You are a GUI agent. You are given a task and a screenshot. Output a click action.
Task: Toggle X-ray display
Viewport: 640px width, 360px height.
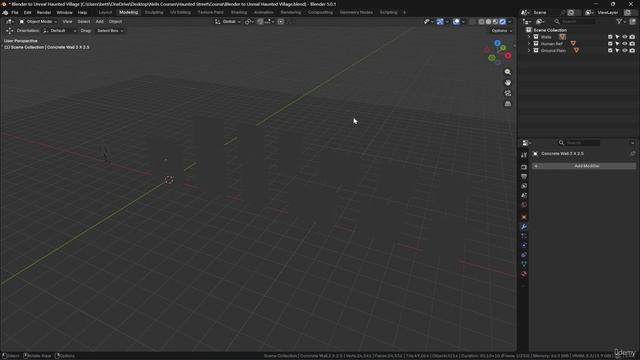(x=472, y=22)
